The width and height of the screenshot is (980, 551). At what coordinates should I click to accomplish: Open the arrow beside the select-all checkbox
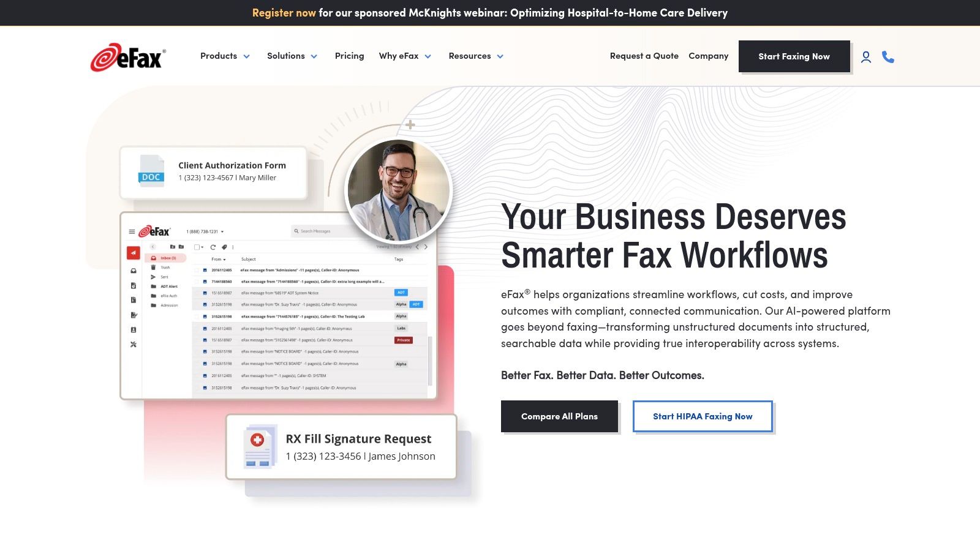pos(202,247)
